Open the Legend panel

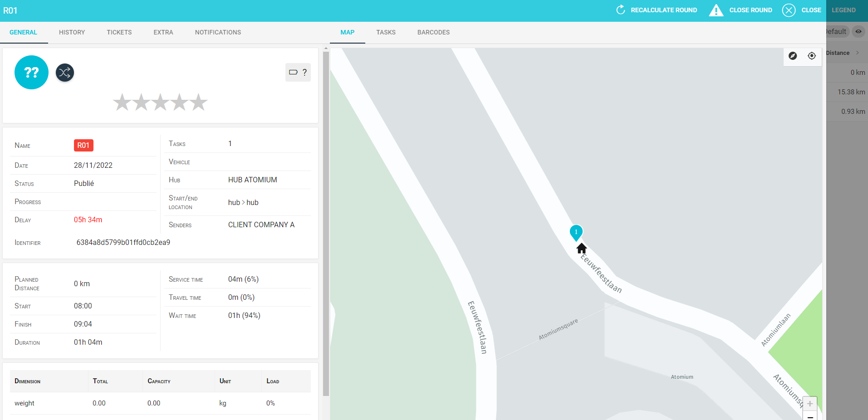[843, 10]
